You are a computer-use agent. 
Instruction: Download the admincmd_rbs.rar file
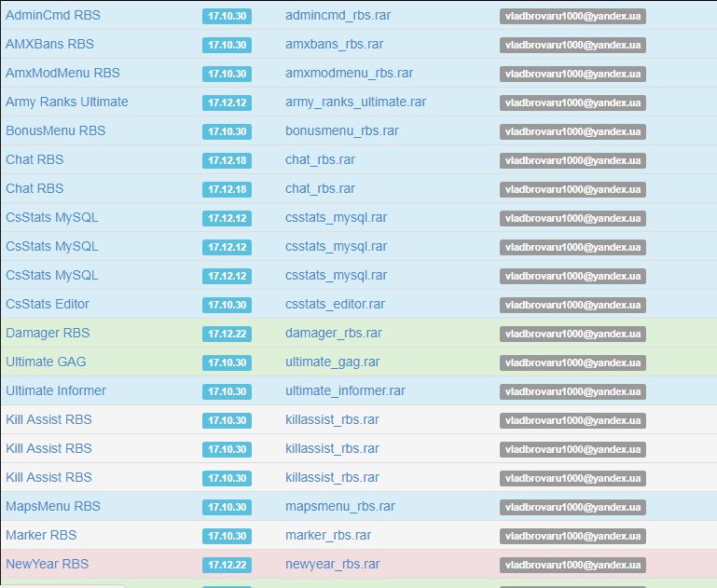(x=338, y=16)
